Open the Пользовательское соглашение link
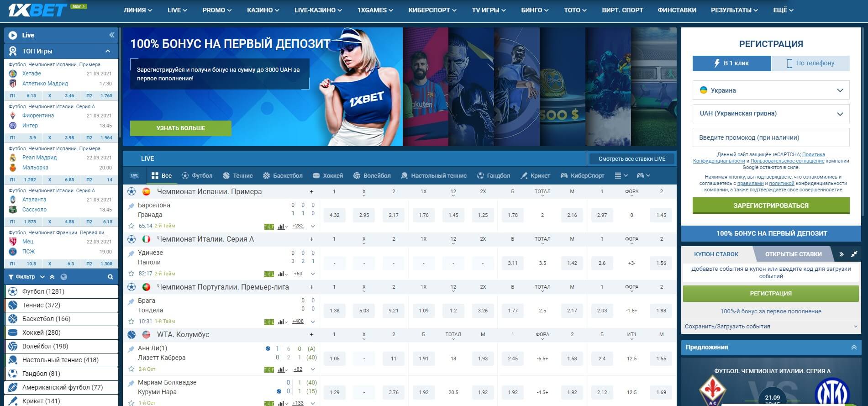This screenshot has height=406, width=868. click(787, 161)
